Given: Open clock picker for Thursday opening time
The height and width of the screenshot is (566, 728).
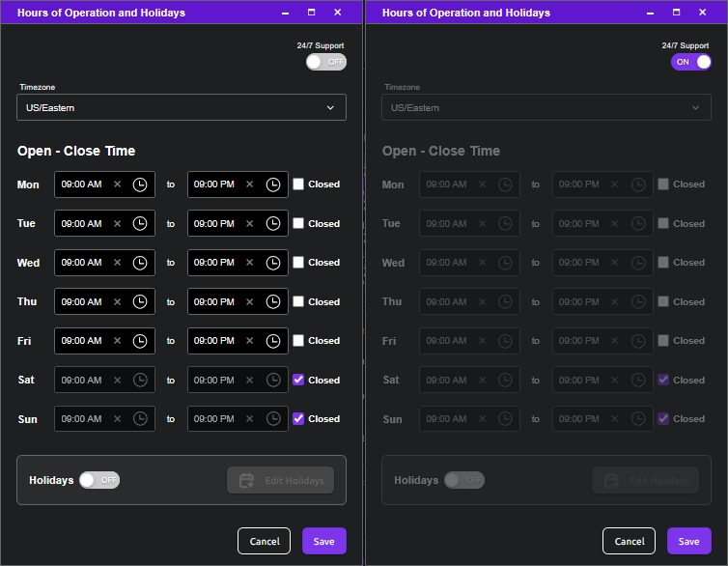Looking at the screenshot, I should point(140,301).
